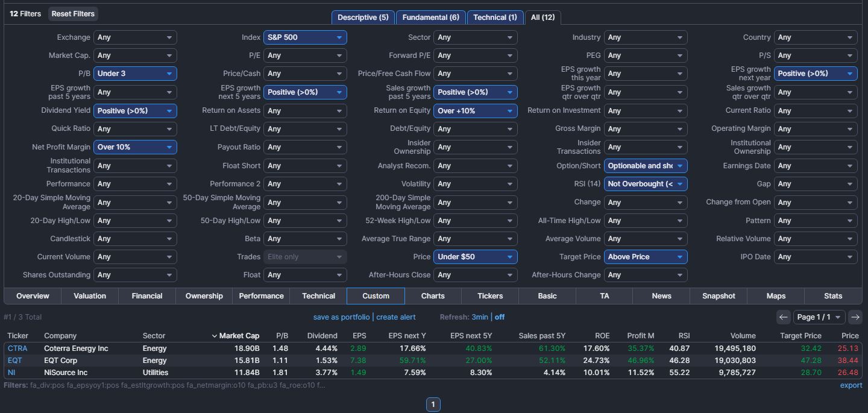Open the Tickers view tab
Image resolution: width=868 pixels, height=413 pixels.
click(490, 296)
